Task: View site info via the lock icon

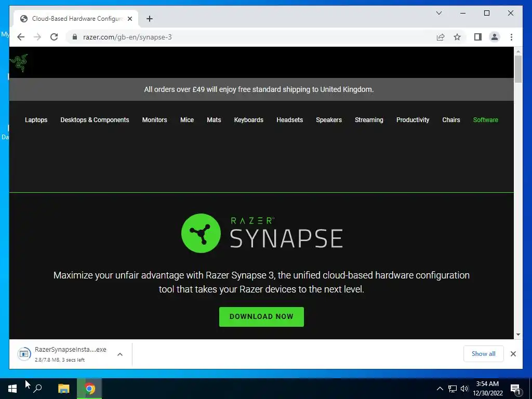Action: coord(75,37)
